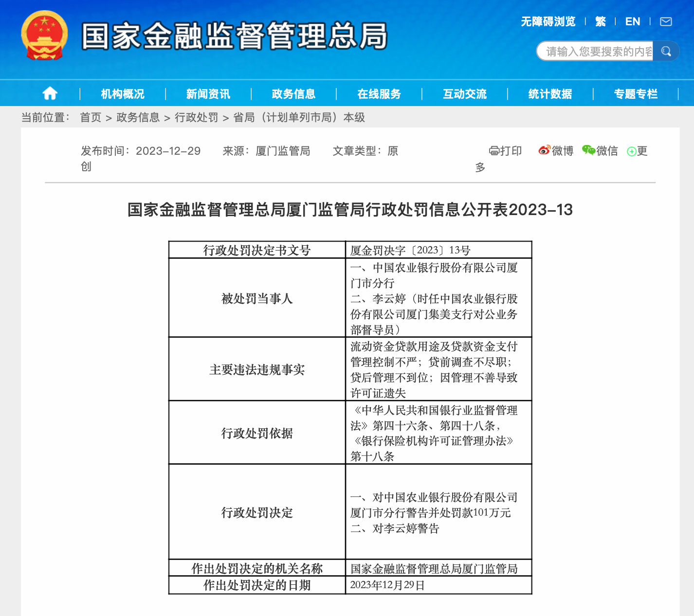
Task: Click the article title ending 2023-13
Action: pyautogui.click(x=350, y=210)
